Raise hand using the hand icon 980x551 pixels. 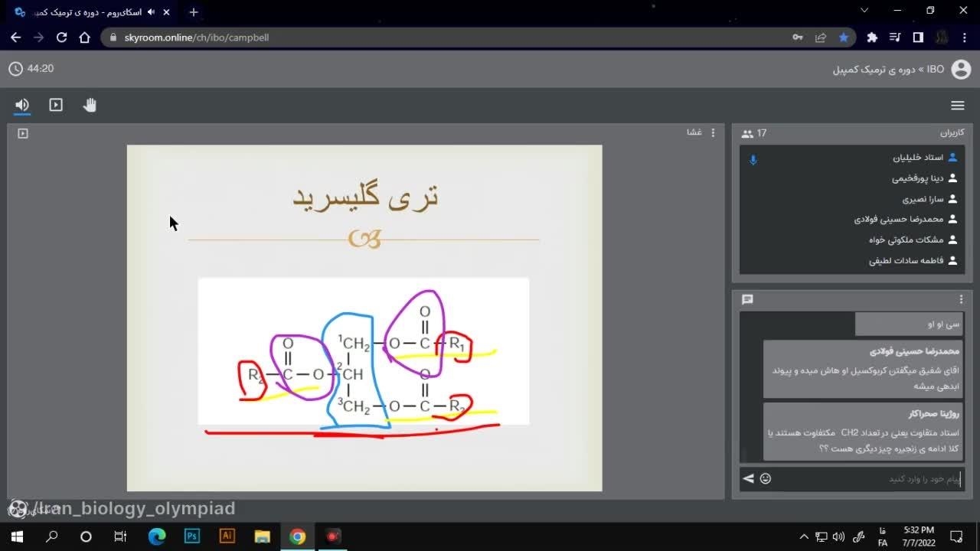[90, 105]
